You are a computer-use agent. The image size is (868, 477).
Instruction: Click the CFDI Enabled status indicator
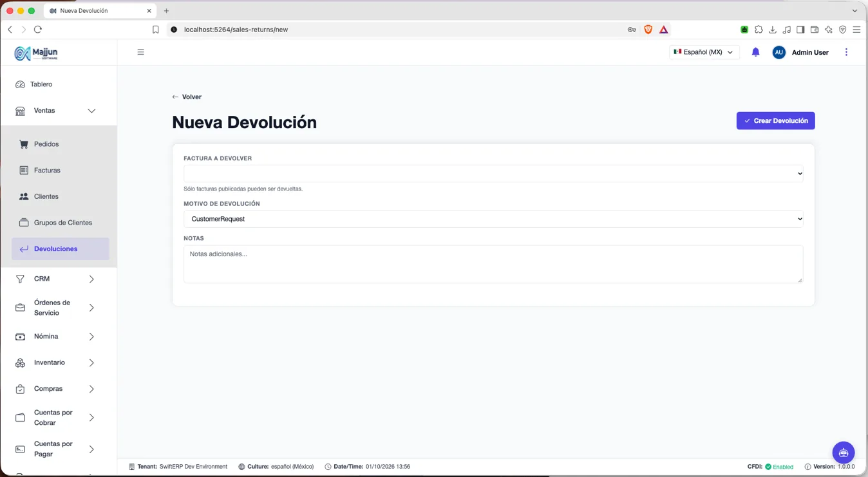click(x=770, y=467)
